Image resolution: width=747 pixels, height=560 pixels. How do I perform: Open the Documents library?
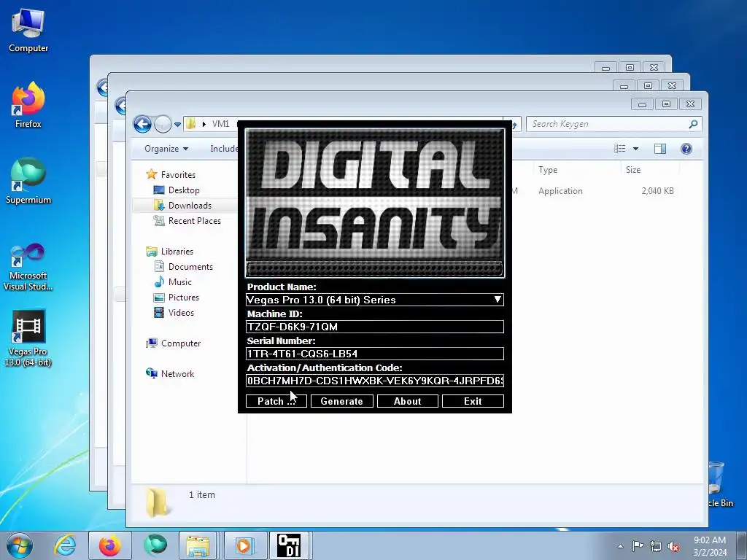[190, 267]
